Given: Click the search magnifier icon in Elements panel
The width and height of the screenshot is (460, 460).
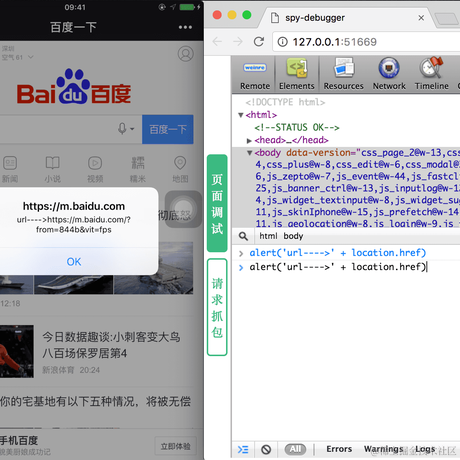Looking at the screenshot, I should click(243, 236).
